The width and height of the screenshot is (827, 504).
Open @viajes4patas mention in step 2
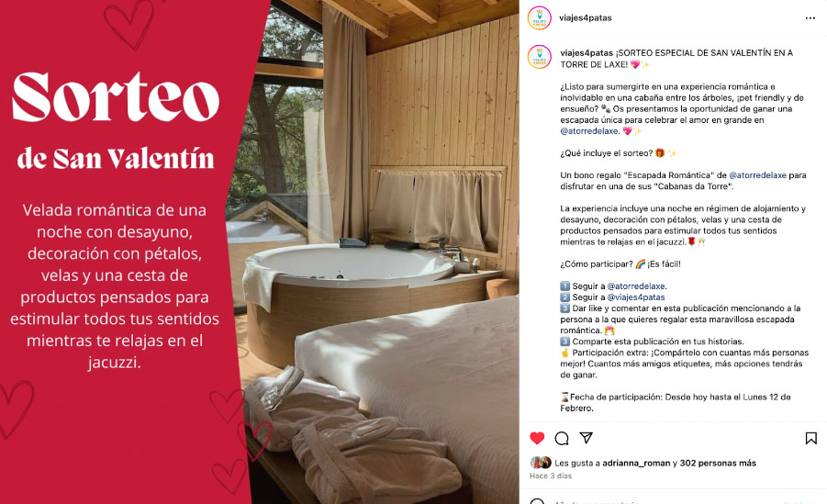point(636,297)
